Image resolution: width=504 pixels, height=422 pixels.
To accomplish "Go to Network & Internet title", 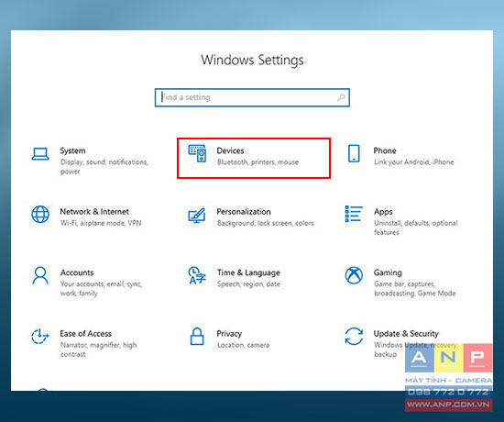I will coord(94,212).
